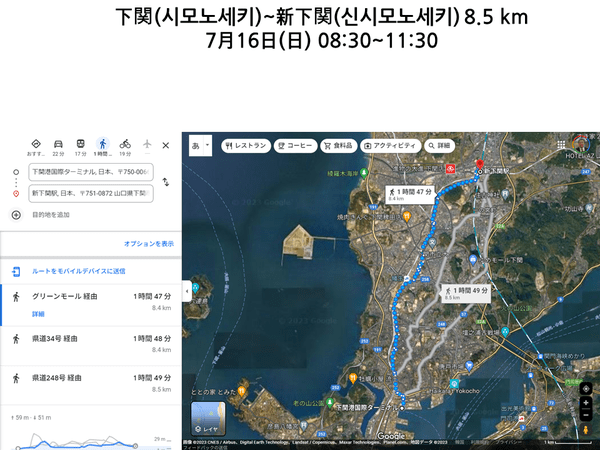
Task: Select the cycling travel mode icon
Action: pyautogui.click(x=125, y=145)
